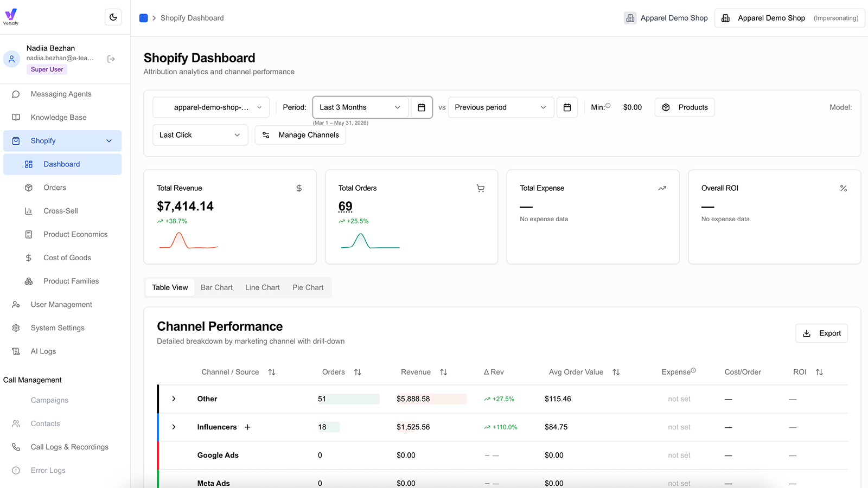Click the plus icon beside Influencers
This screenshot has width=868, height=488.
tap(247, 427)
